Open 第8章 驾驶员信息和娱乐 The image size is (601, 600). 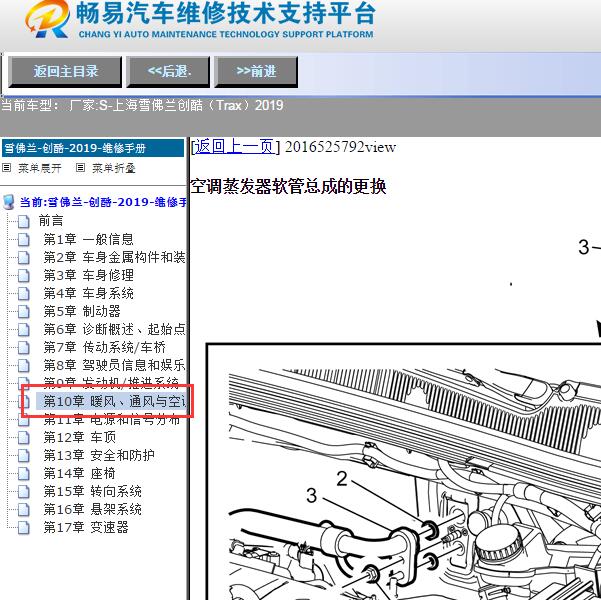click(x=114, y=365)
